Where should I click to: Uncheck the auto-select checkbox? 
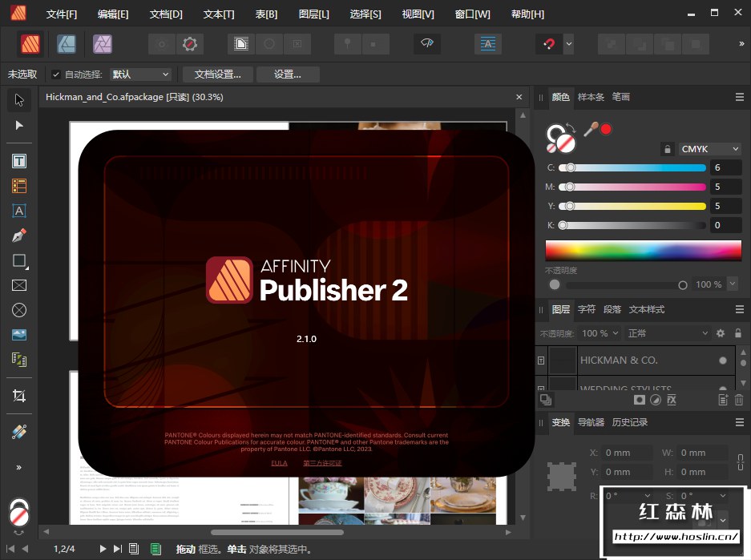56,75
